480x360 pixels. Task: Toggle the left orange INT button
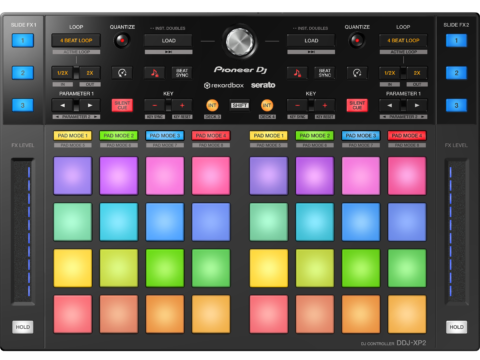[212, 105]
